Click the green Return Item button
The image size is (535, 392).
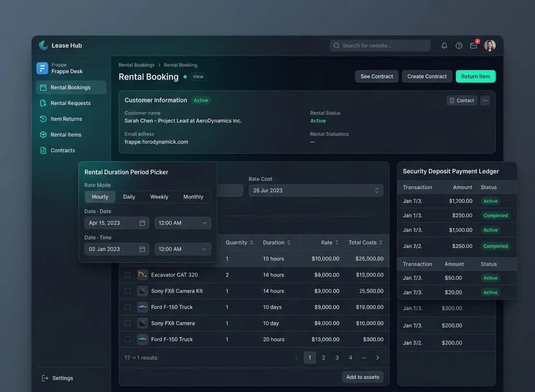pos(475,76)
